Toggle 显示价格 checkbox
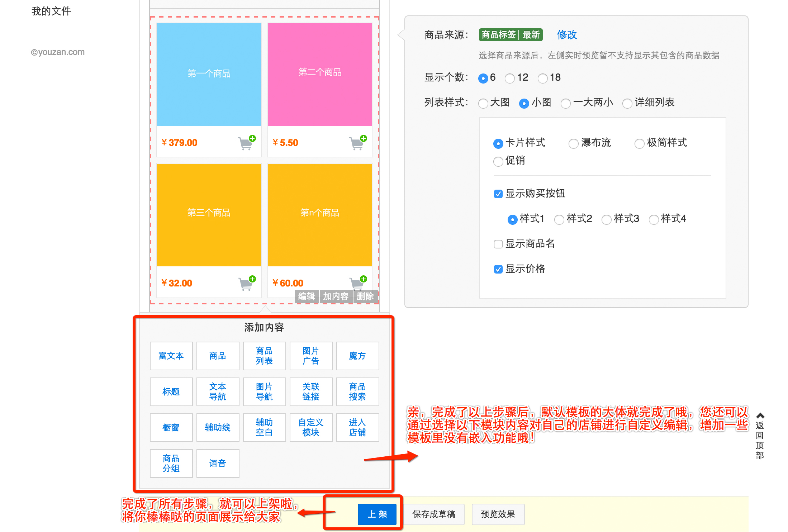Viewport: 788px width, 532px height. (498, 269)
